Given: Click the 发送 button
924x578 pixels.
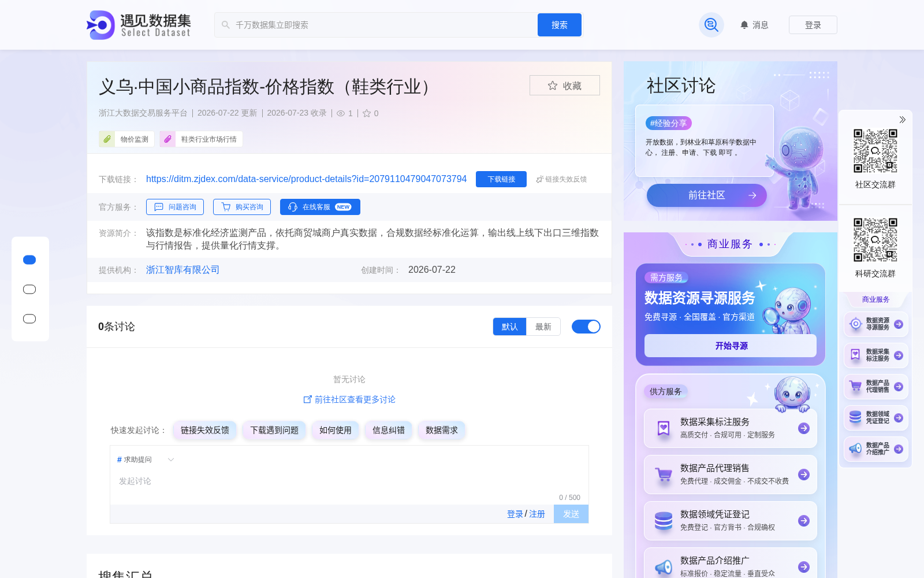Looking at the screenshot, I should coord(571,514).
